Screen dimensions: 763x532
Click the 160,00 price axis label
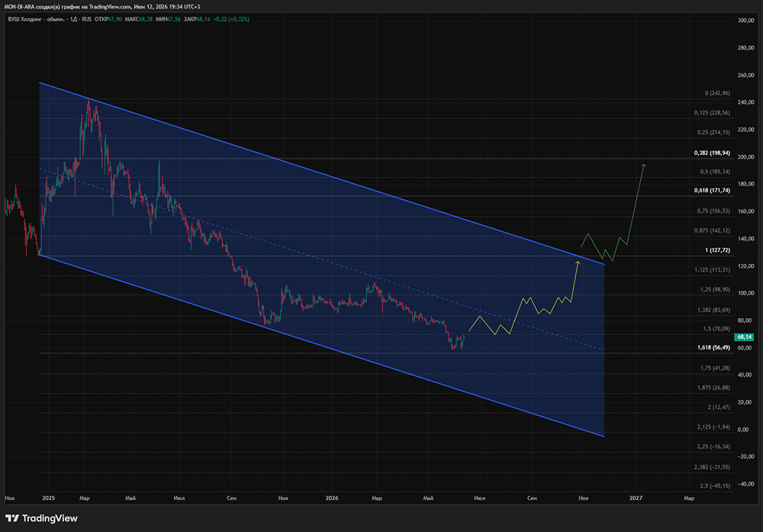point(746,211)
